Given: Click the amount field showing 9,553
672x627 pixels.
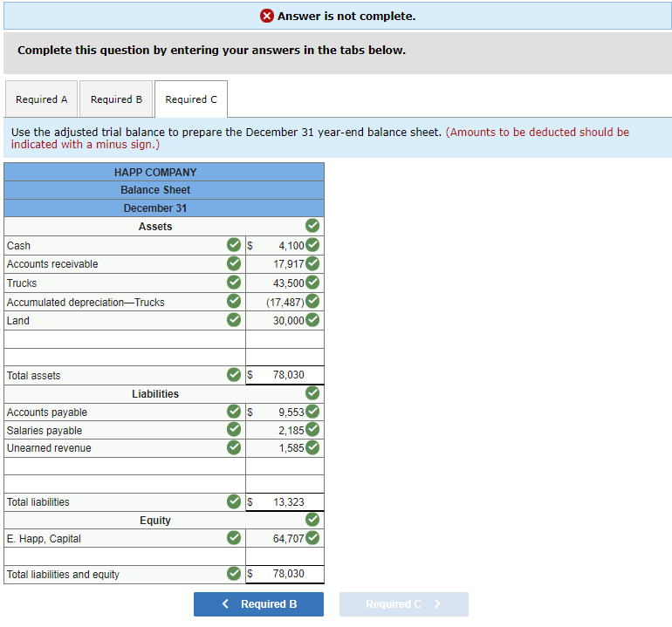Looking at the screenshot, I should 285,412.
